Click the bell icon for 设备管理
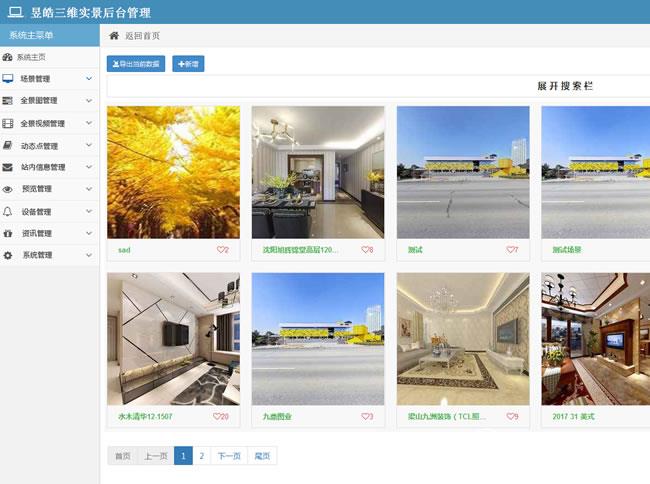 8,211
